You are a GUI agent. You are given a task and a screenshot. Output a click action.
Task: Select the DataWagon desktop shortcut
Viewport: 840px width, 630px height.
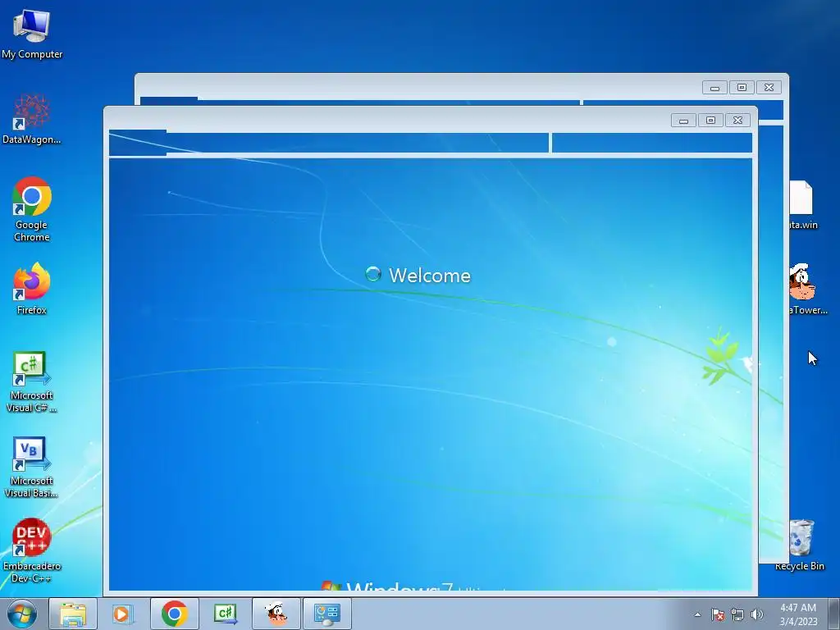point(32,119)
